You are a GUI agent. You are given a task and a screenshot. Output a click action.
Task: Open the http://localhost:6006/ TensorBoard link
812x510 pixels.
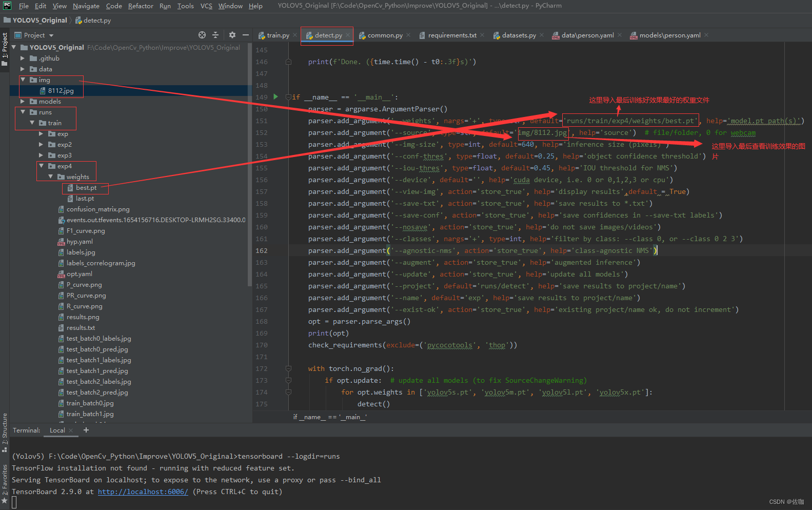point(143,492)
